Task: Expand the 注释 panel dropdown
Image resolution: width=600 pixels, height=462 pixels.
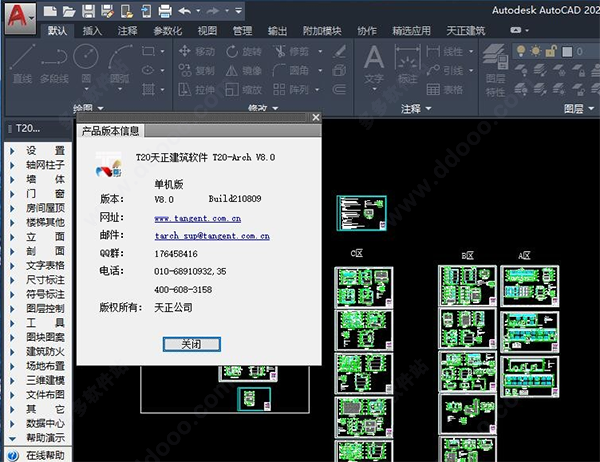Action: point(418,108)
